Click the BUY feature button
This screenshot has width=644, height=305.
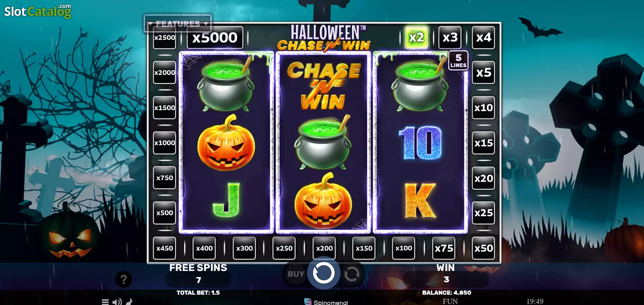tap(296, 274)
